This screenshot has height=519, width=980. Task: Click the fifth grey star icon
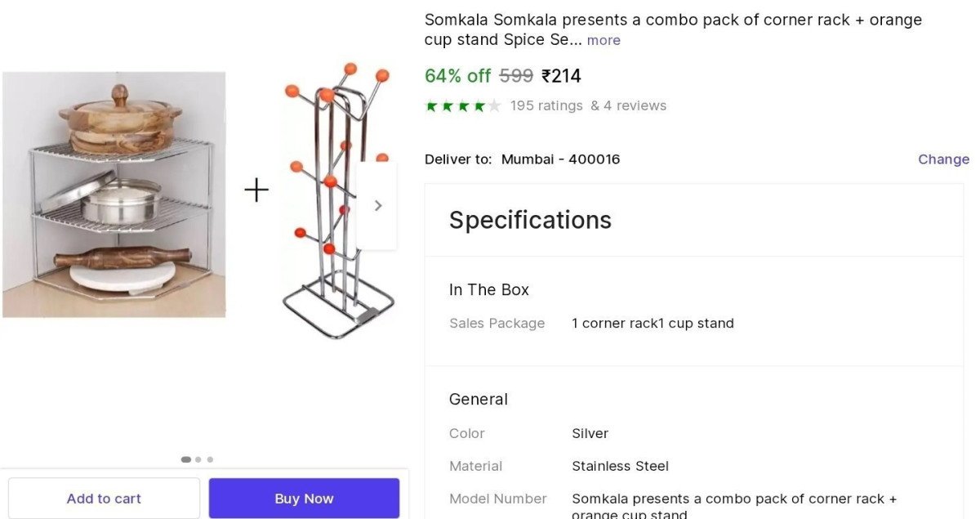[493, 105]
